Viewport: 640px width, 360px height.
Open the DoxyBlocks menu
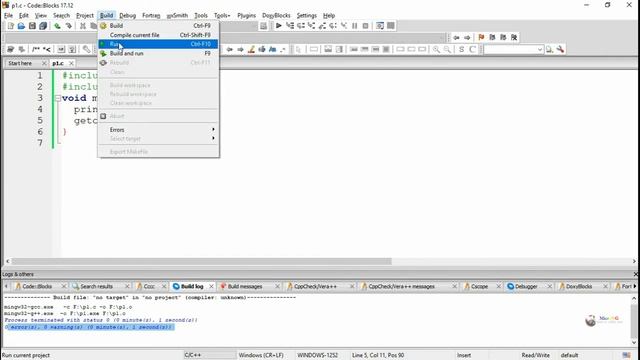pyautogui.click(x=276, y=16)
